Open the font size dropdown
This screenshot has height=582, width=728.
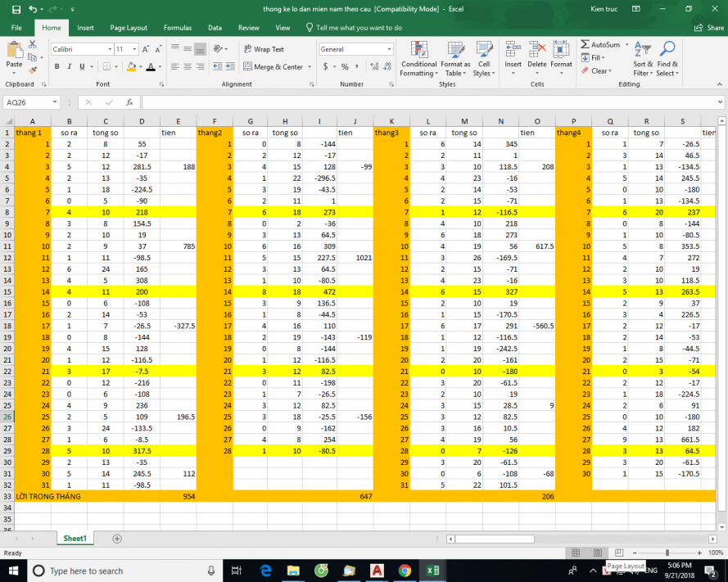click(134, 49)
